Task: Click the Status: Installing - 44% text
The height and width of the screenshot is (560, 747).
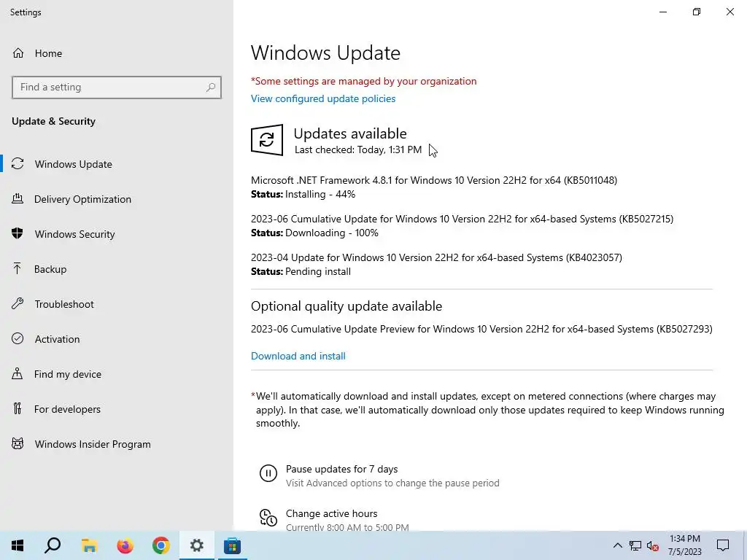Action: pyautogui.click(x=303, y=194)
